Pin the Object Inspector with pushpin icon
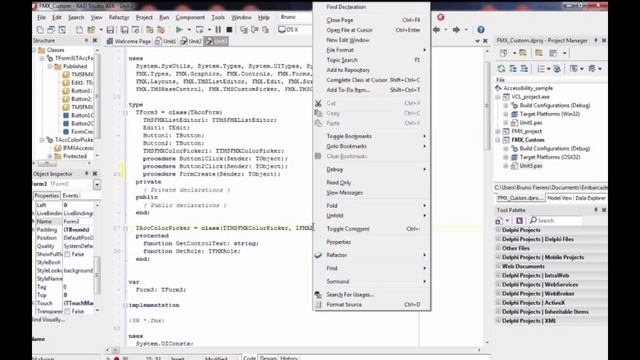640x360 pixels. click(86, 173)
